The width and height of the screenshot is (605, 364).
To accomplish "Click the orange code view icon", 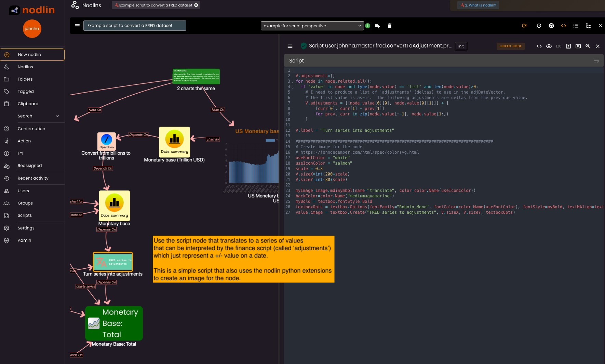I will 564,26.
